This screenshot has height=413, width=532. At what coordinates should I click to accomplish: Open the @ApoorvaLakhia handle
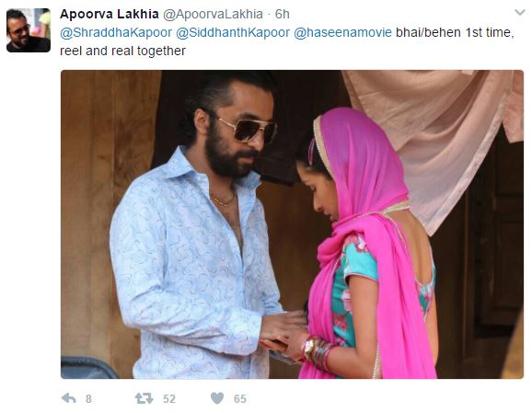pos(213,14)
